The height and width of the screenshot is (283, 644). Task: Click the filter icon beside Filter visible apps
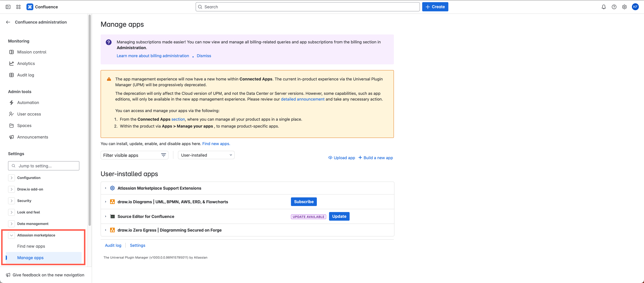[163, 155]
